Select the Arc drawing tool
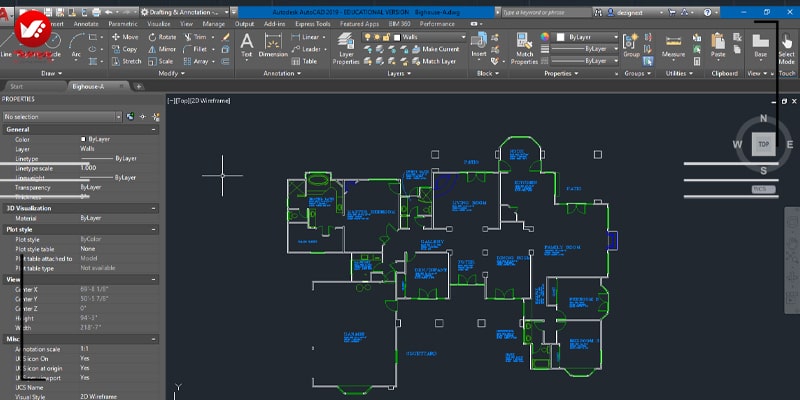This screenshot has height=400, width=800. tap(76, 44)
